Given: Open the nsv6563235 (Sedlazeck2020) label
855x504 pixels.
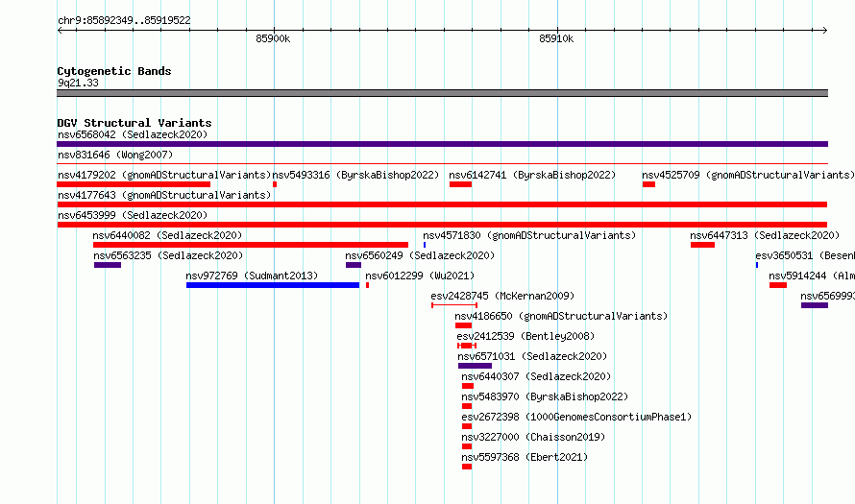Looking at the screenshot, I should click(168, 255).
